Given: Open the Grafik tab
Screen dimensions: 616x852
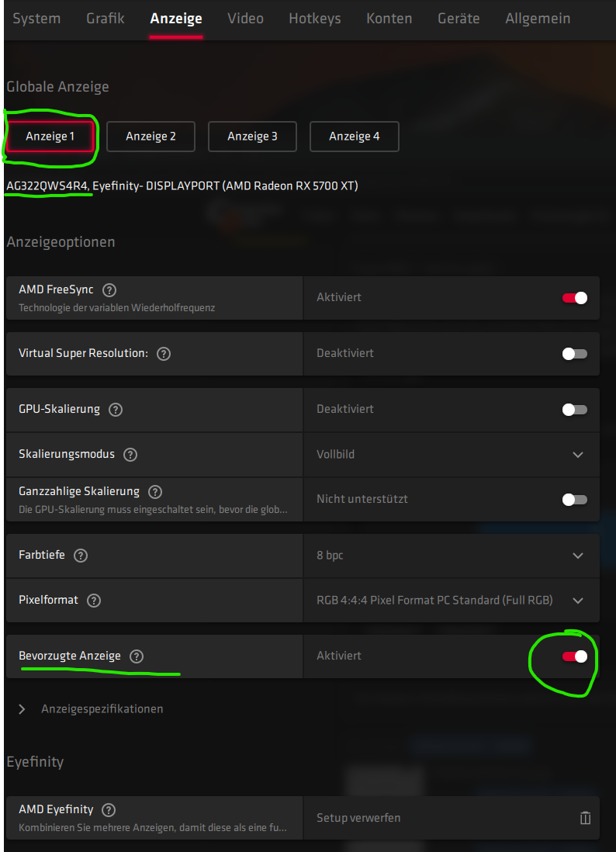Looking at the screenshot, I should click(x=106, y=19).
